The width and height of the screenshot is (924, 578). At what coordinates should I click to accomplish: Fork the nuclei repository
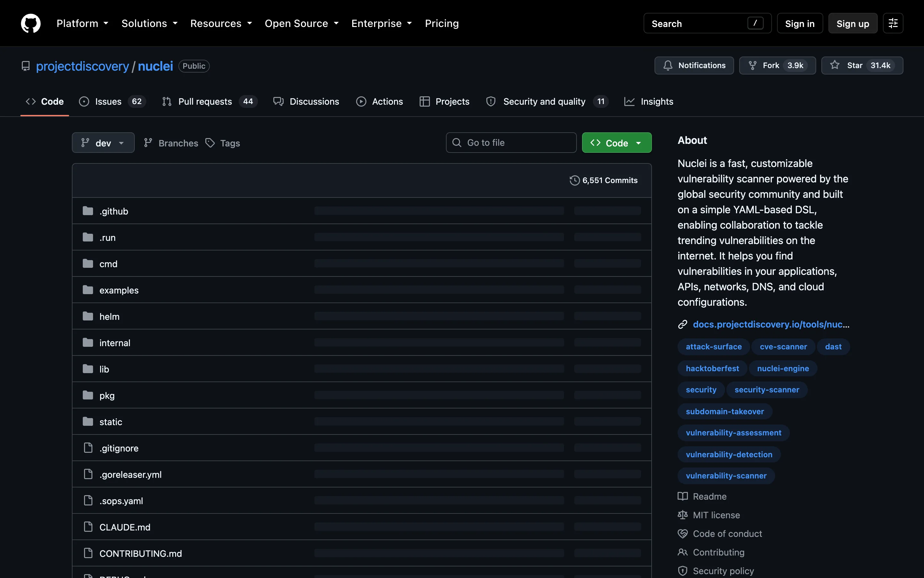click(777, 66)
